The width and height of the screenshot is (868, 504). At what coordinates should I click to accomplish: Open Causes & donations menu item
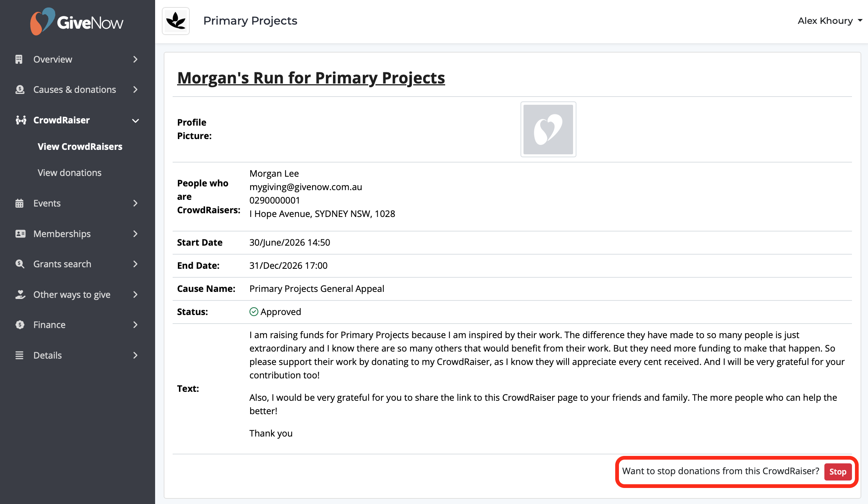point(78,89)
